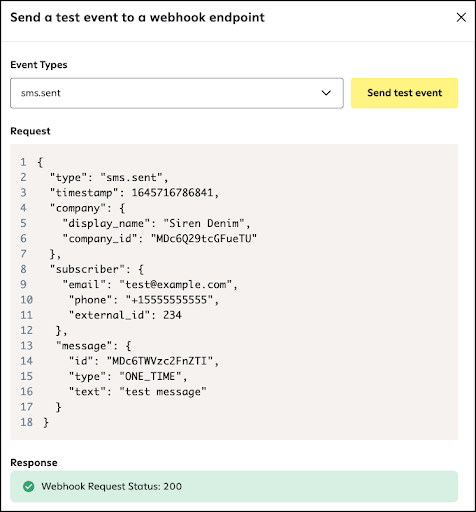This screenshot has width=476, height=512.
Task: Click the phone number +15555555555
Action: click(169, 300)
